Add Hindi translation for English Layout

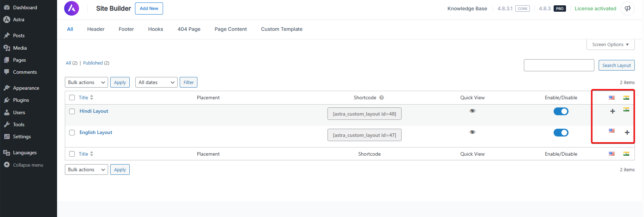[627, 133]
